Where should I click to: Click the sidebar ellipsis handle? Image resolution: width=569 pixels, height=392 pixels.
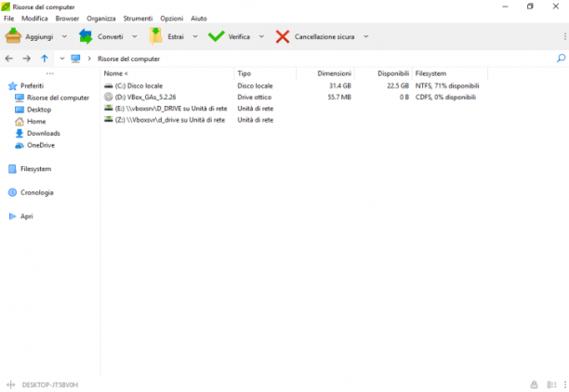[x=50, y=73]
